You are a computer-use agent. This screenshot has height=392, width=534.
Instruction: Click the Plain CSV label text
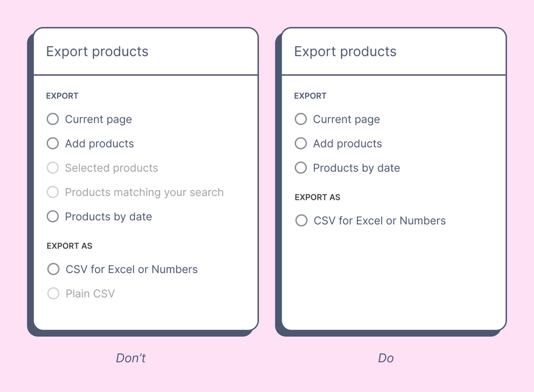click(90, 294)
